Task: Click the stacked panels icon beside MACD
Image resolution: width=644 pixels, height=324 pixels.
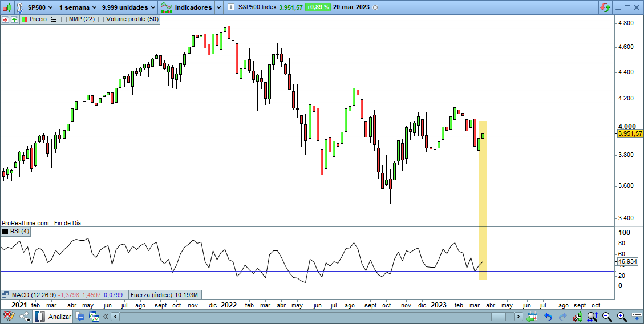Action: [x=5, y=295]
